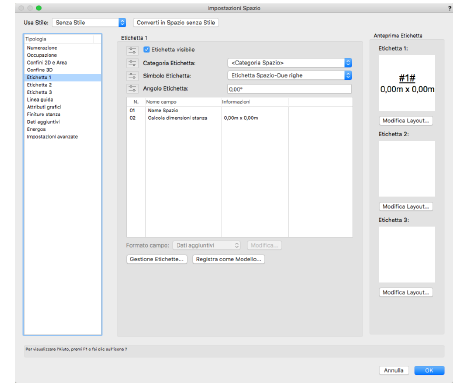Click the Modifica button beside Formato campo

(x=264, y=245)
